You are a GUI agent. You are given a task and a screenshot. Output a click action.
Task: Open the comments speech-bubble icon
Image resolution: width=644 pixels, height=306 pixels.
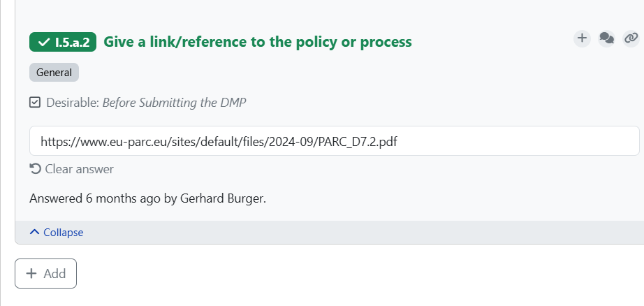pyautogui.click(x=607, y=38)
